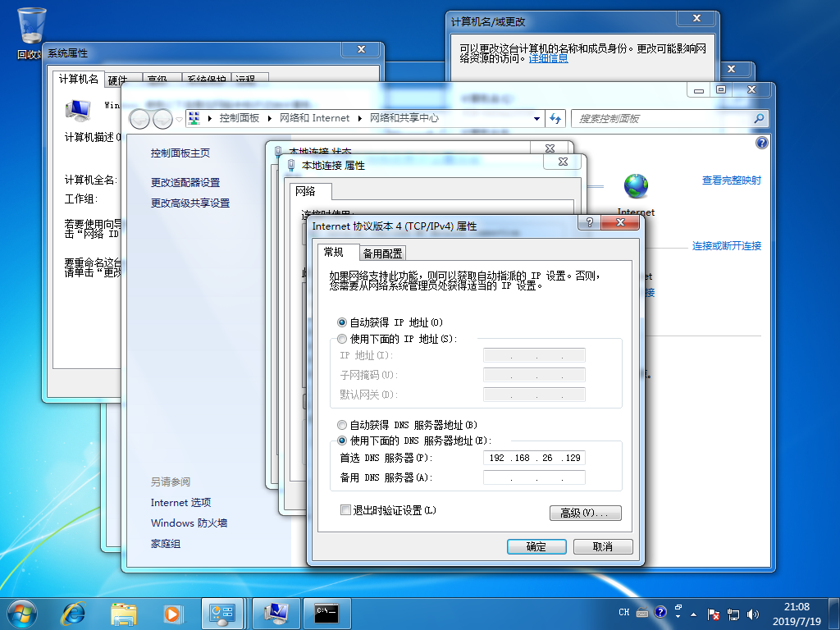840x630 pixels.
Task: Click the refresh icon beside address bar
Action: point(555,118)
